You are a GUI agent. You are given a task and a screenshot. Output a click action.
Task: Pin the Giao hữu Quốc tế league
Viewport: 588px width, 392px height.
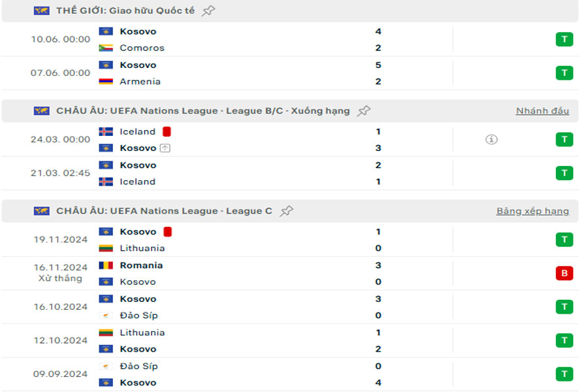click(208, 10)
